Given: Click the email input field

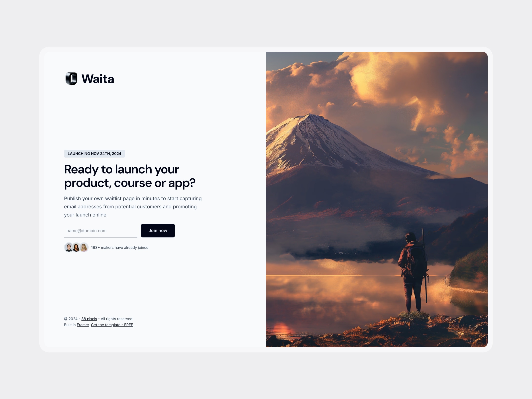Looking at the screenshot, I should coord(101,230).
